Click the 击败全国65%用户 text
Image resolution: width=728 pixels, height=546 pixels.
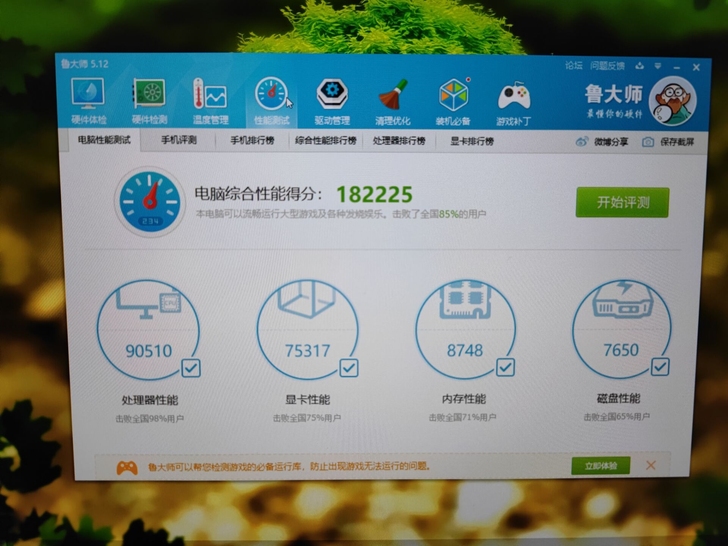[617, 416]
